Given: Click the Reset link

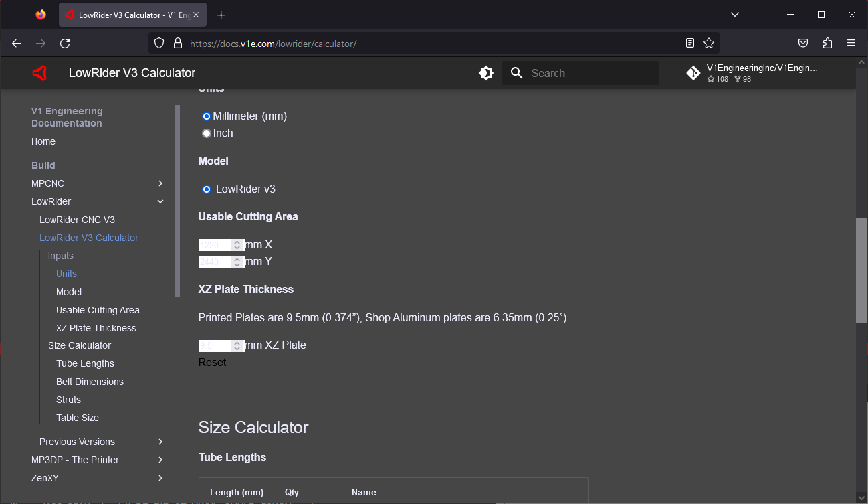Looking at the screenshot, I should (212, 361).
